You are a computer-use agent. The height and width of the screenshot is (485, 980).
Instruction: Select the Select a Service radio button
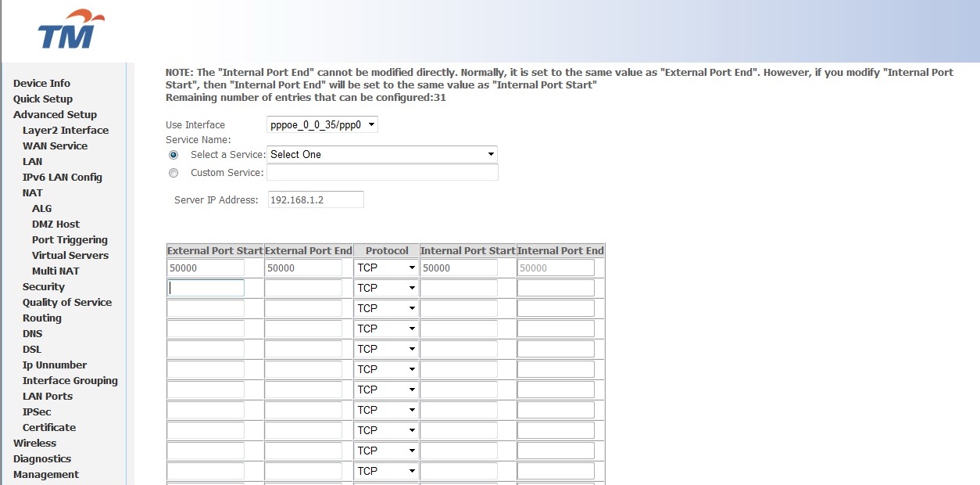click(173, 154)
